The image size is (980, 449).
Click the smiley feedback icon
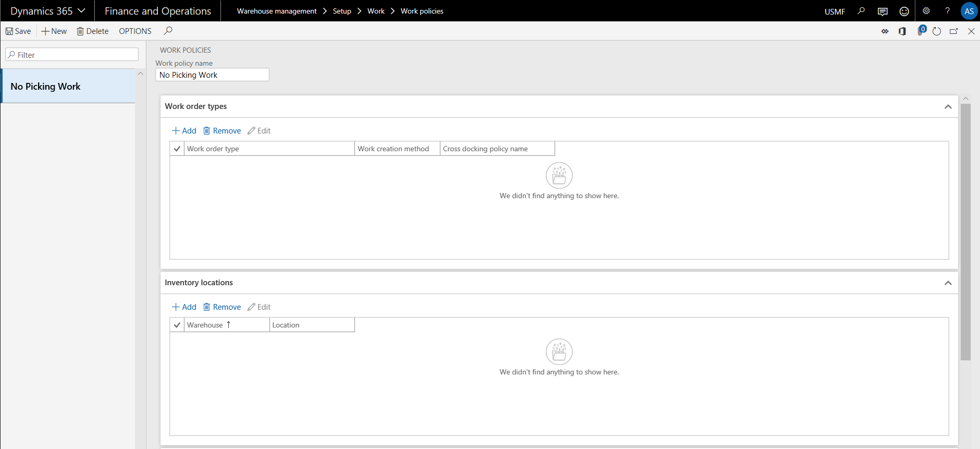[904, 11]
